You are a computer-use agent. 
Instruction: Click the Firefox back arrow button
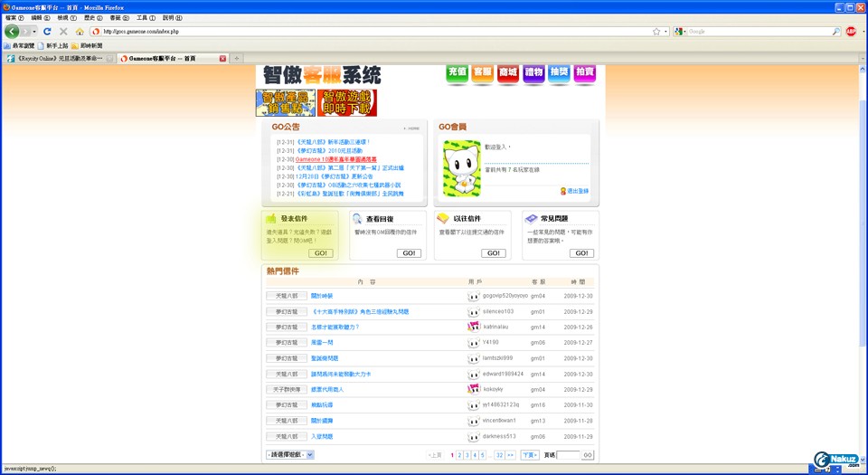point(12,31)
